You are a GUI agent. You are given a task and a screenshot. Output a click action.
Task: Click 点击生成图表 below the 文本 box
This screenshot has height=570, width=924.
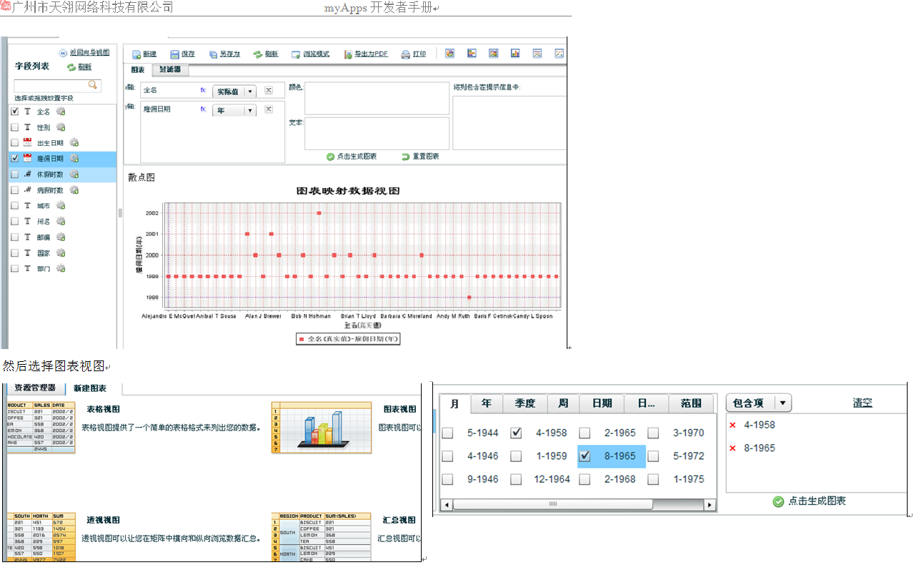coord(352,157)
